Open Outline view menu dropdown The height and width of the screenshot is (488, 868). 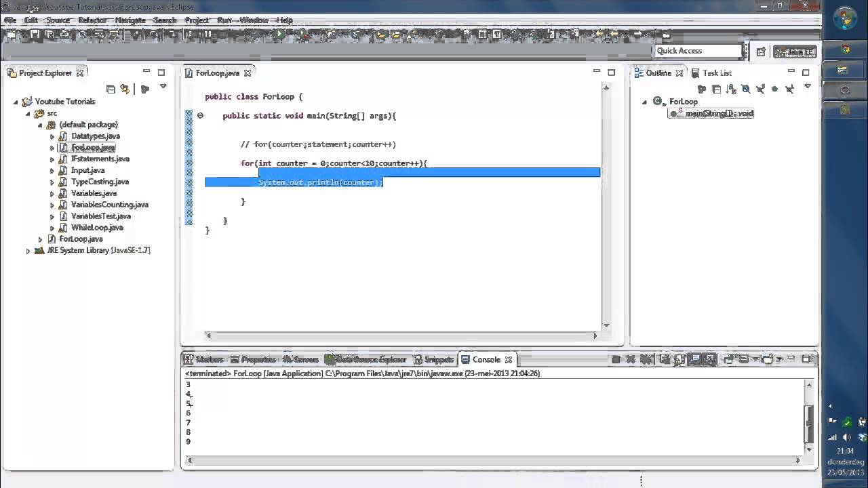(x=807, y=87)
